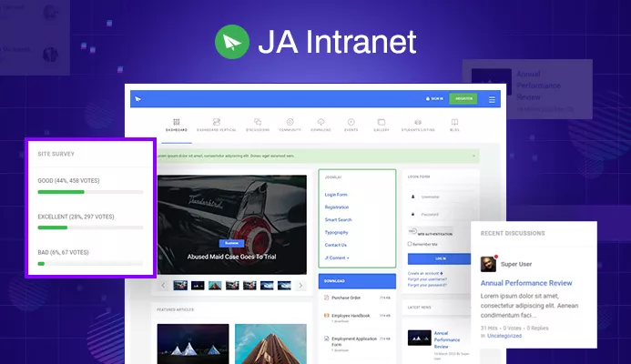The height and width of the screenshot is (364, 631).
Task: Tick the Remember Me checkbox
Action: click(x=410, y=244)
